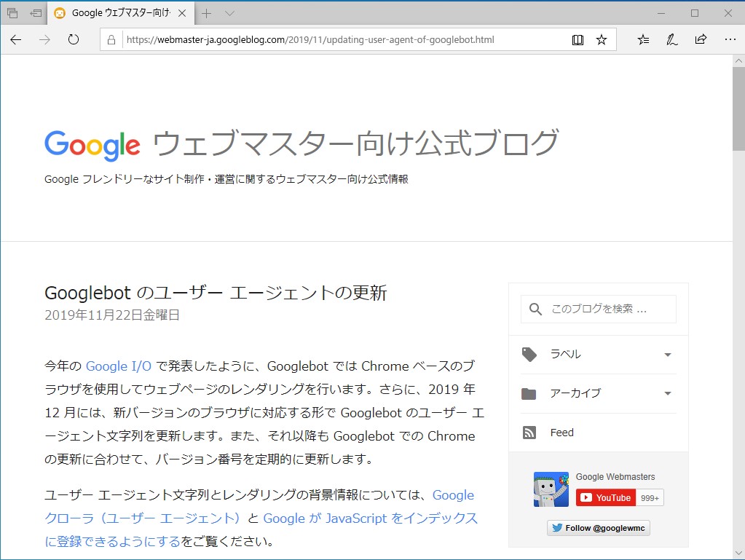Select the ラベル tag icon
The width and height of the screenshot is (745, 560).
click(529, 355)
